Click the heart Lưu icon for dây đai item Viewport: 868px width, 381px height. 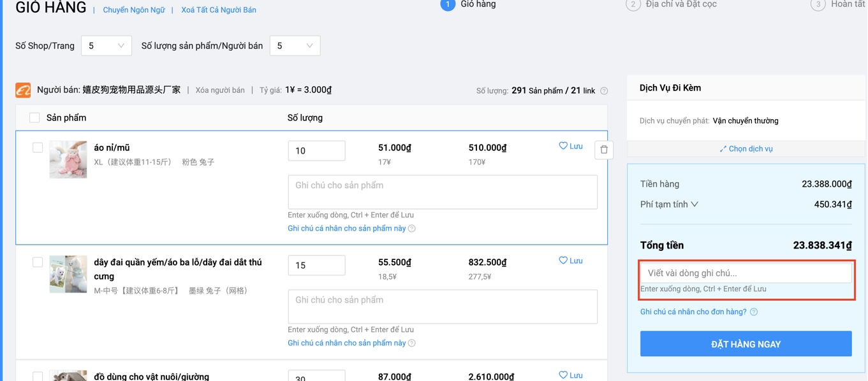563,261
